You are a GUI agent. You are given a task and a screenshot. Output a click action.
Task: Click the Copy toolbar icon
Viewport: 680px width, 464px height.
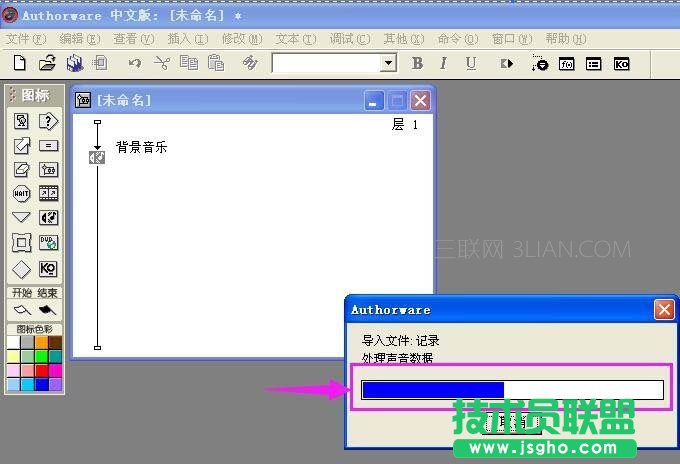tap(189, 63)
